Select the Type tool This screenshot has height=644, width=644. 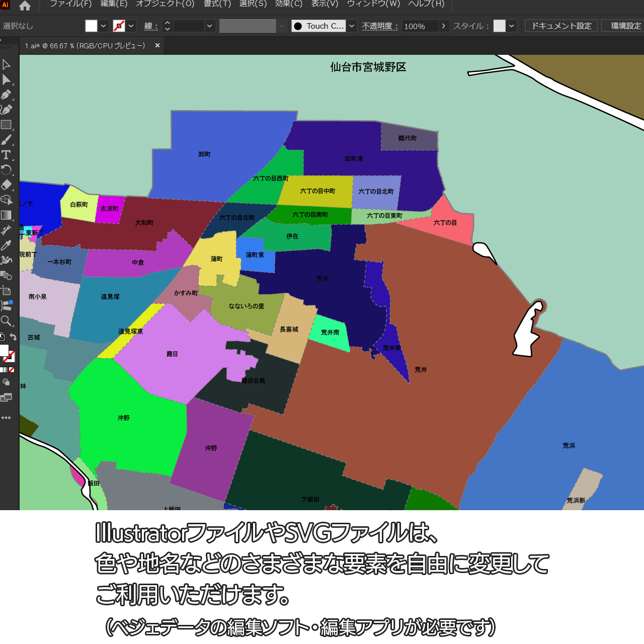(6, 155)
